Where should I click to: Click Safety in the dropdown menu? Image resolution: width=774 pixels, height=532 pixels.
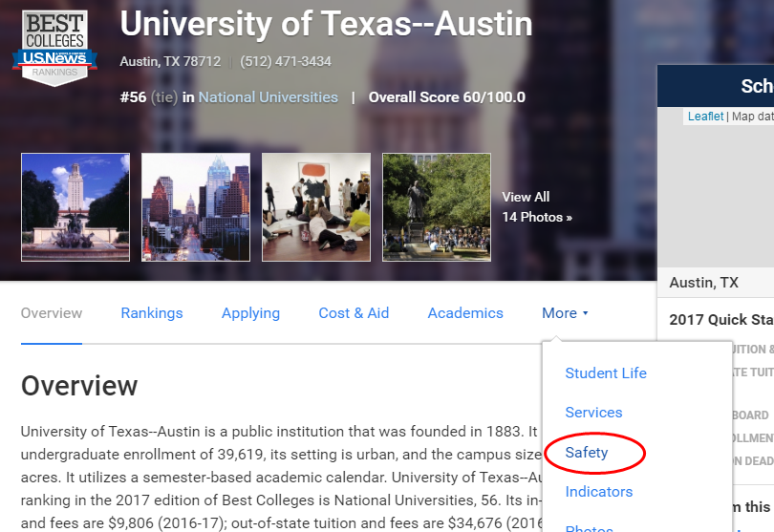587,453
